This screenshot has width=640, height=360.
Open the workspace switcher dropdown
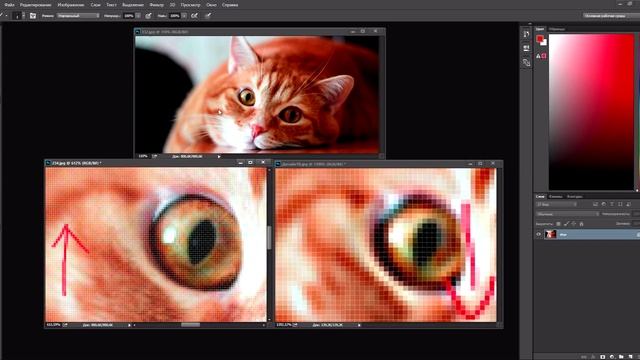(610, 16)
